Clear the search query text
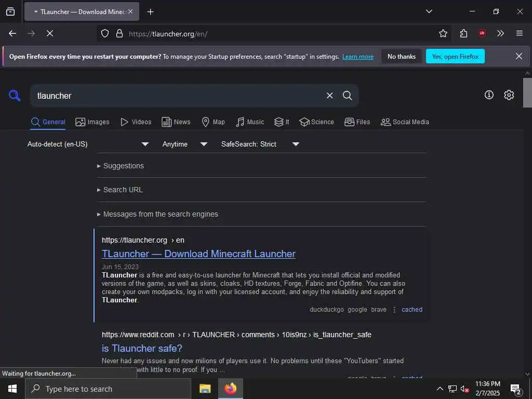 click(x=329, y=96)
